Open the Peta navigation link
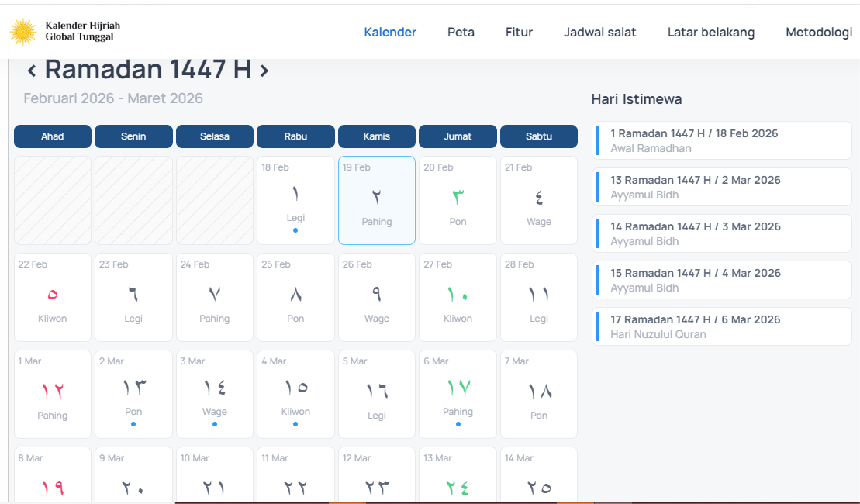The image size is (860, 504). point(461,33)
